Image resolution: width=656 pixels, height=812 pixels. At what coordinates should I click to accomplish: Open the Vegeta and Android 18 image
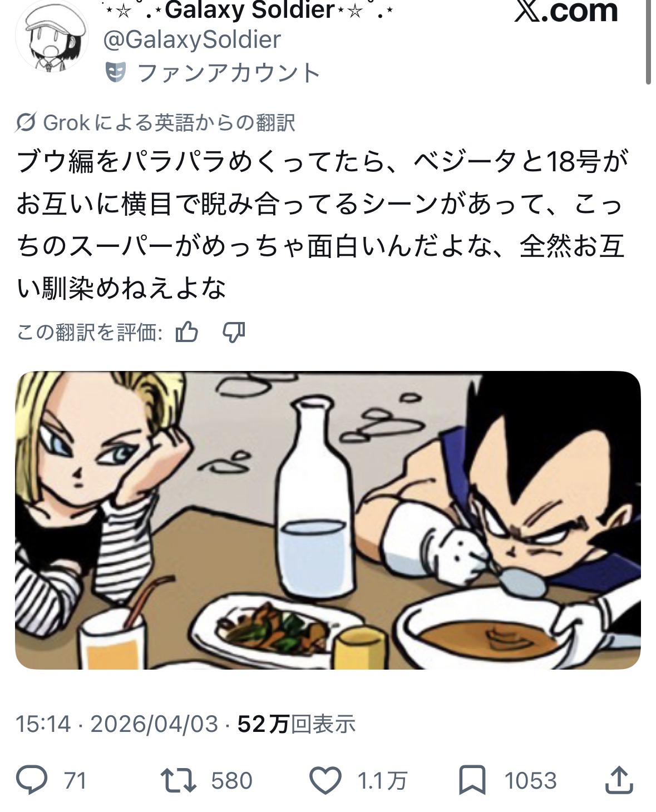[x=328, y=520]
